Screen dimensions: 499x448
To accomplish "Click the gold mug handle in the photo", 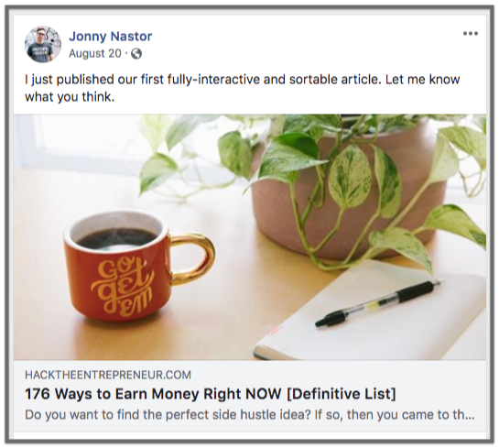I will [x=192, y=258].
